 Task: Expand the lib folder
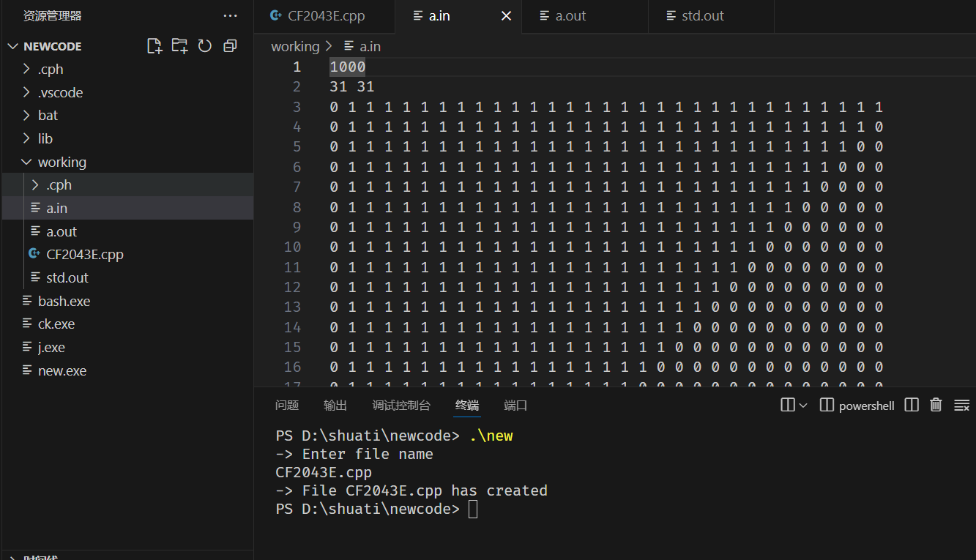(x=45, y=138)
